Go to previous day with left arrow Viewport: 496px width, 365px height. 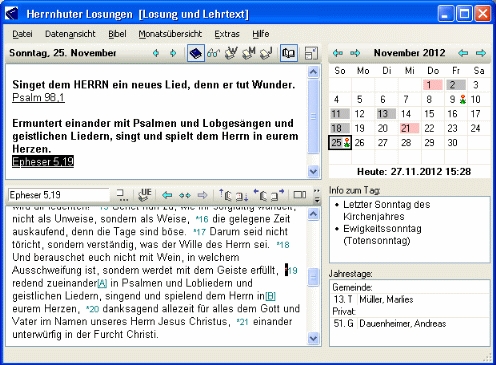(156, 53)
